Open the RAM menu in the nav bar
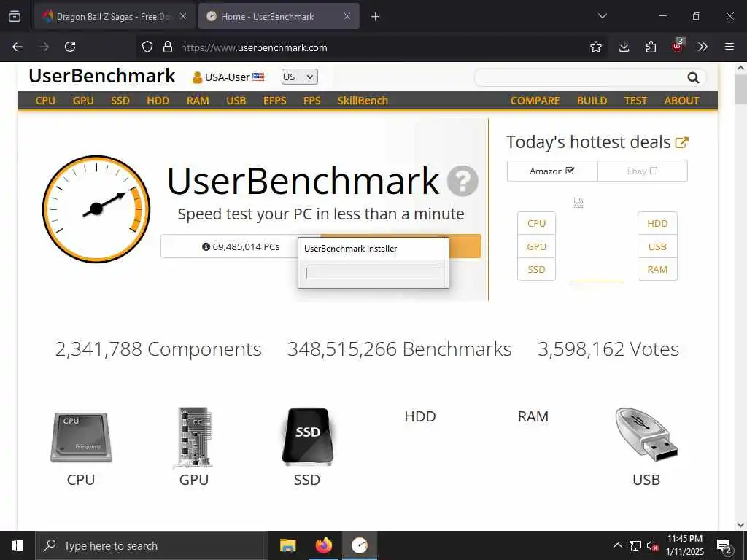The width and height of the screenshot is (747, 560). click(x=198, y=101)
